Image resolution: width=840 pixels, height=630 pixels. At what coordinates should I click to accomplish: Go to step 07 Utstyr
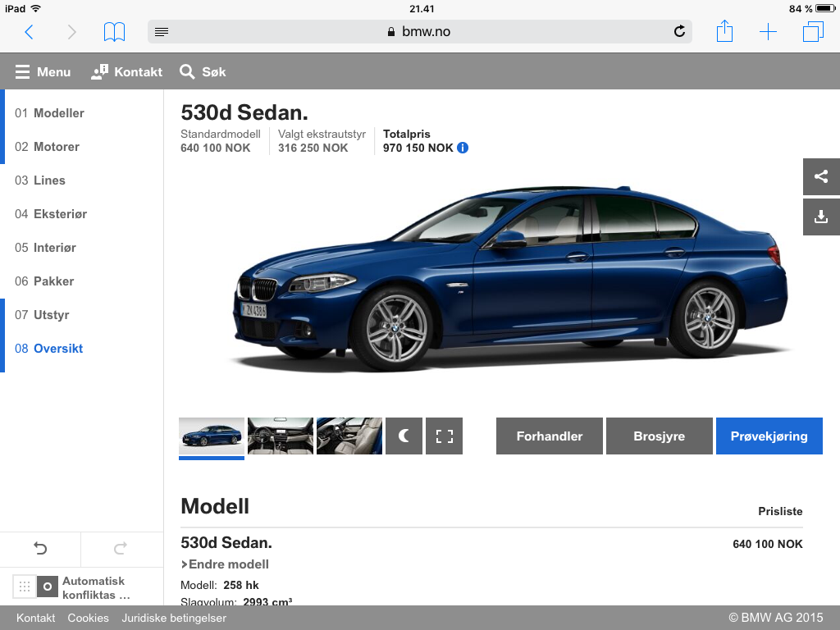42,315
